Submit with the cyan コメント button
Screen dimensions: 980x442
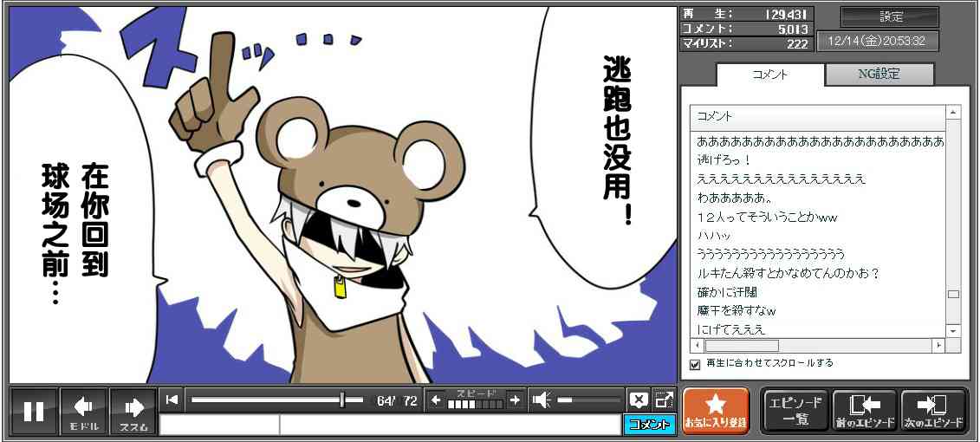[x=649, y=425]
